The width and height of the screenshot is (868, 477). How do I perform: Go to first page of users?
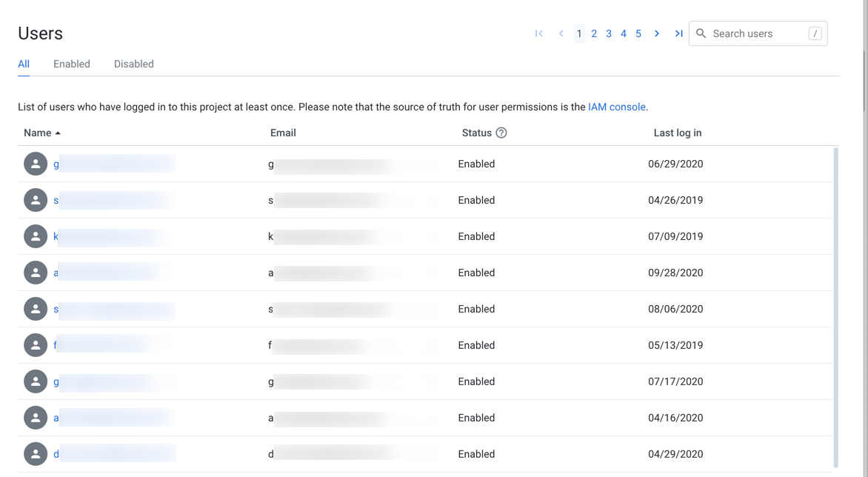[x=539, y=33]
